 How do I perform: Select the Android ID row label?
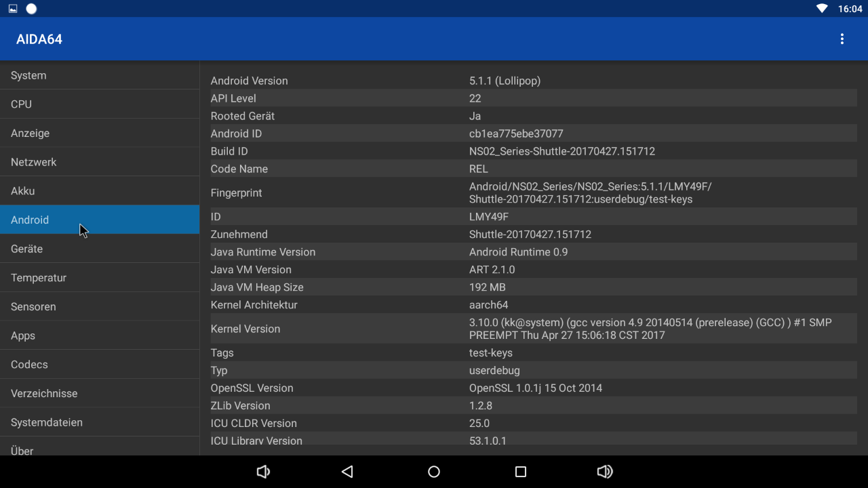coord(236,134)
